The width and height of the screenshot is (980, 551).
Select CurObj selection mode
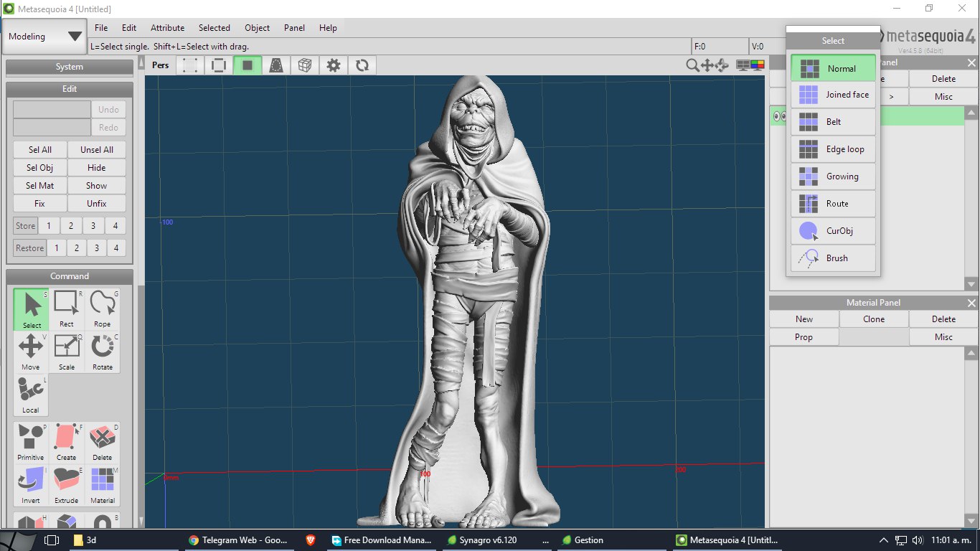pos(834,231)
